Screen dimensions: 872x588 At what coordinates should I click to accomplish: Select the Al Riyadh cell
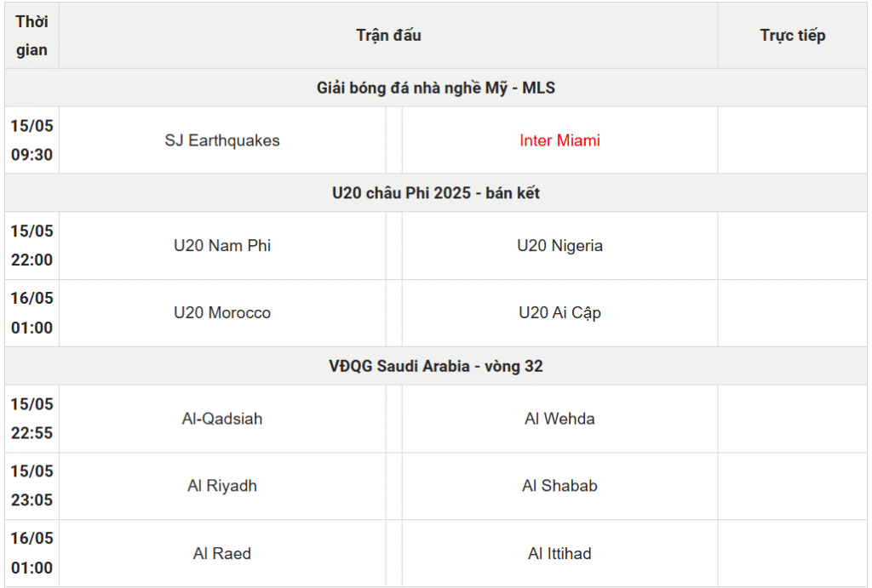pos(222,486)
